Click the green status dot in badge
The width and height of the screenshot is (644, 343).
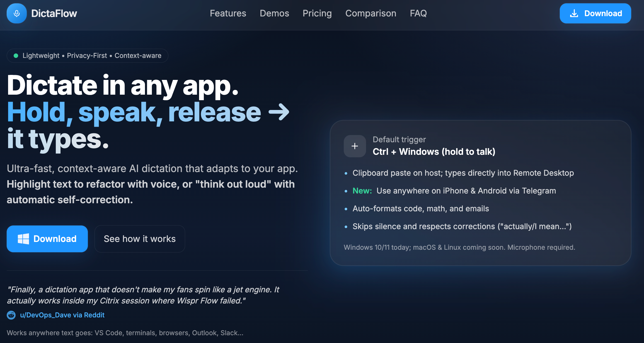16,56
